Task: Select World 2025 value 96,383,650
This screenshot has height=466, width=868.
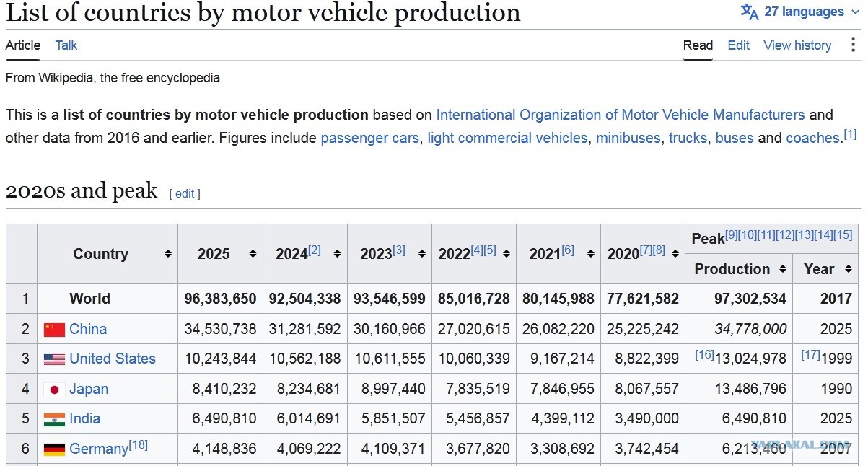Action: click(x=220, y=299)
